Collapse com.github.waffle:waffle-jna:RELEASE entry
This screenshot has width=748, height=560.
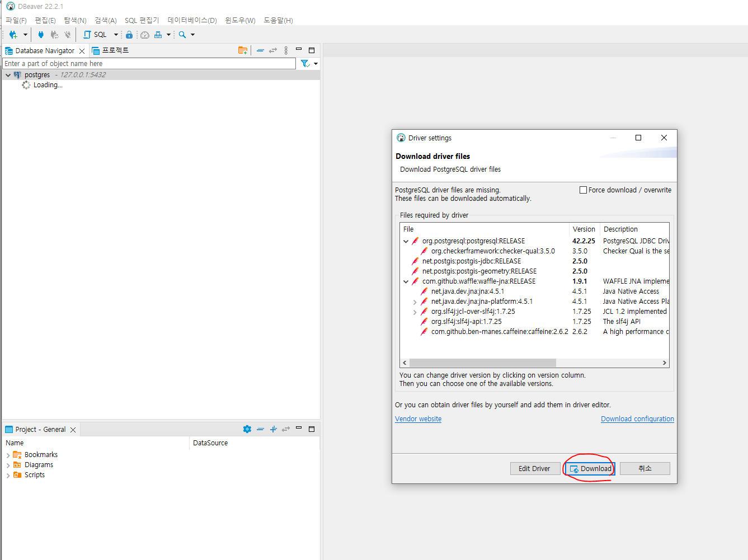[x=406, y=281]
